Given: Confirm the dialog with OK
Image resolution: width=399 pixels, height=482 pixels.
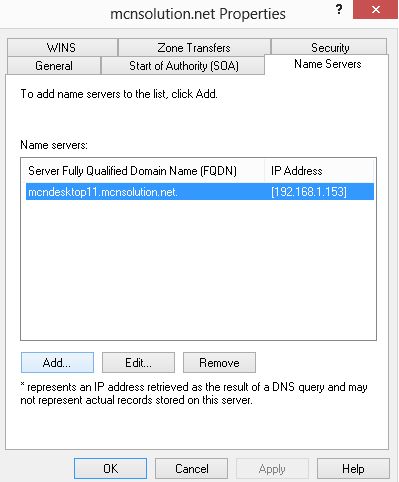Looking at the screenshot, I should click(x=110, y=468).
